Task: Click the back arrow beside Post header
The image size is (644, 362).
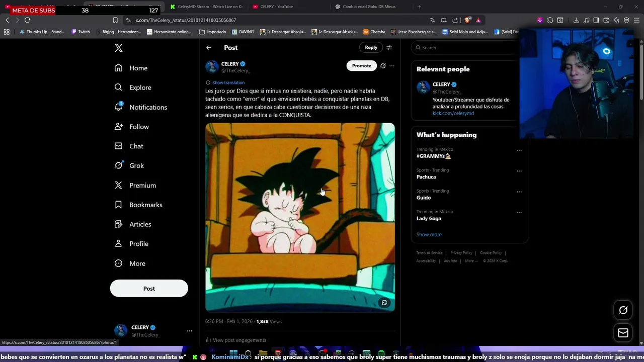Action: coord(209,48)
